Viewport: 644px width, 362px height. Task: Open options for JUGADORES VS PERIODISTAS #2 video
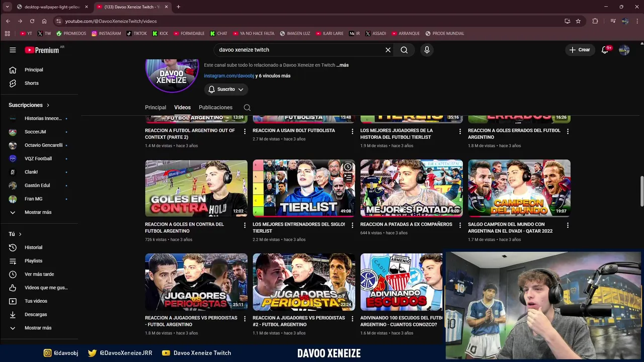352,319
